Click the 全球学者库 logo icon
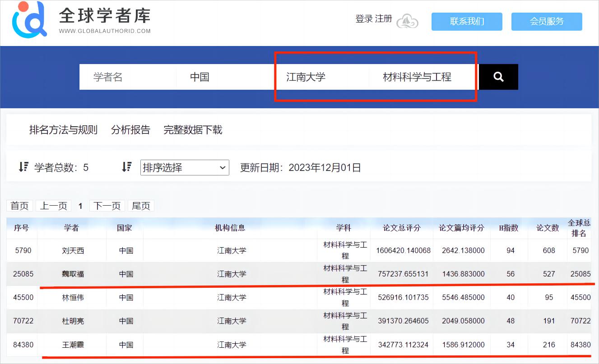Image resolution: width=599 pixels, height=364 pixels. point(29,20)
